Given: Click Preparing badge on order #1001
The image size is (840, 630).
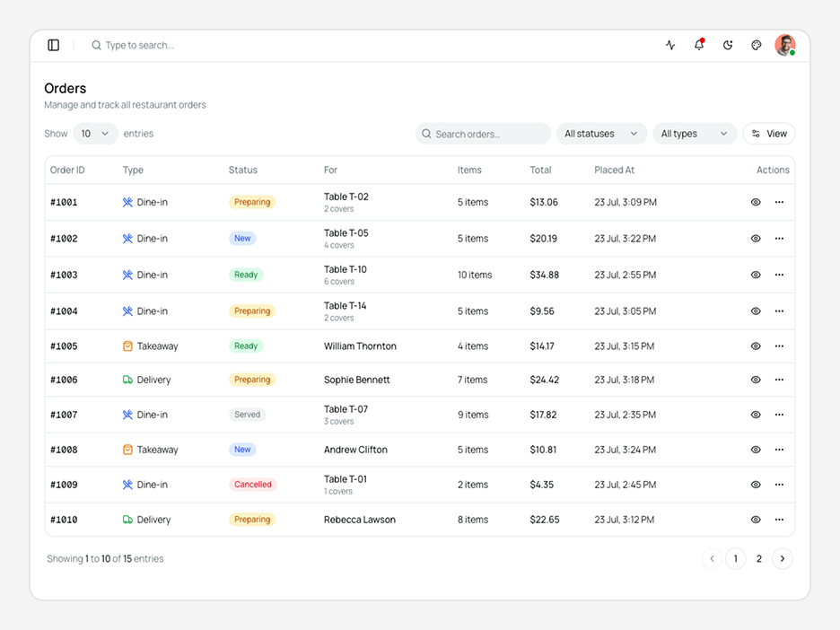Looking at the screenshot, I should (x=252, y=202).
